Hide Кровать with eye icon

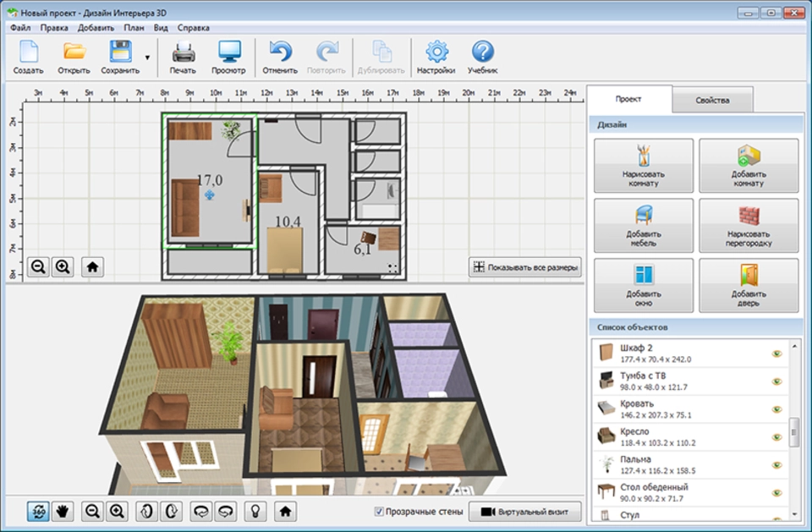click(776, 409)
